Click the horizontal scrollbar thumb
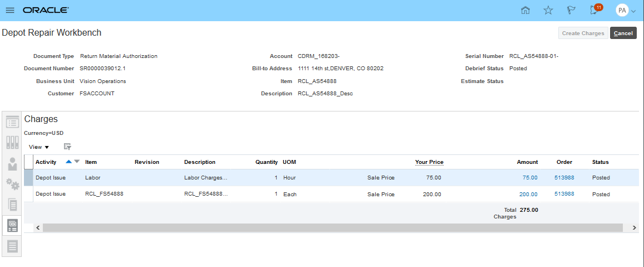644x267 pixels. [x=333, y=227]
